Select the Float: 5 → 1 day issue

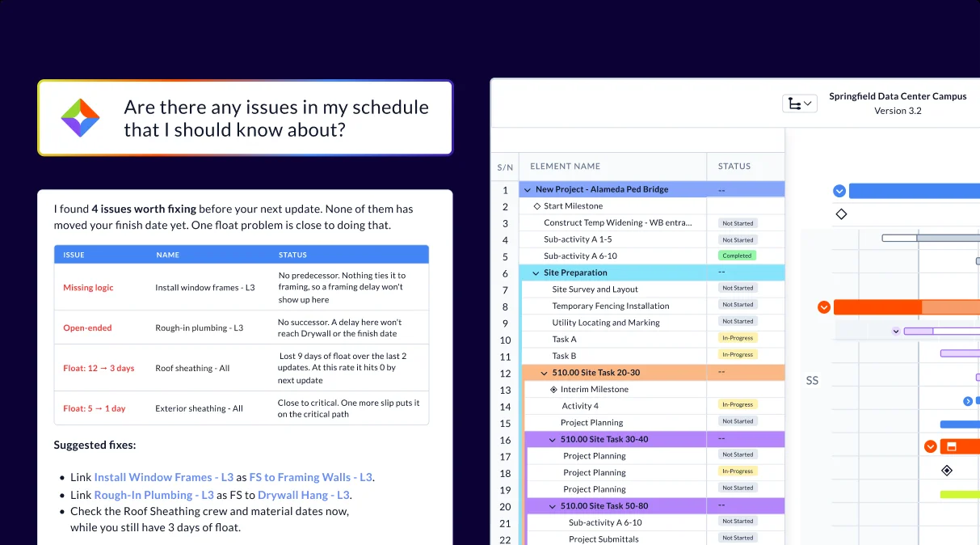click(95, 409)
